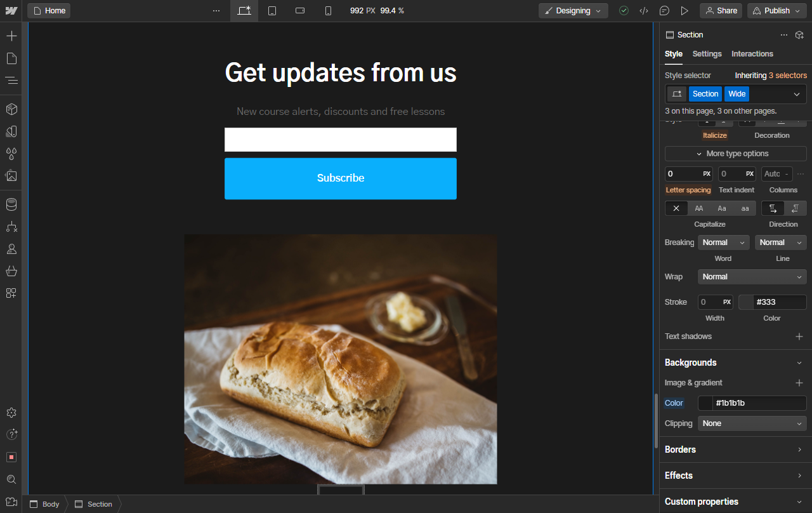Switch to mobile portrait breakpoint
Screen dimensions: 812x513
click(328, 11)
